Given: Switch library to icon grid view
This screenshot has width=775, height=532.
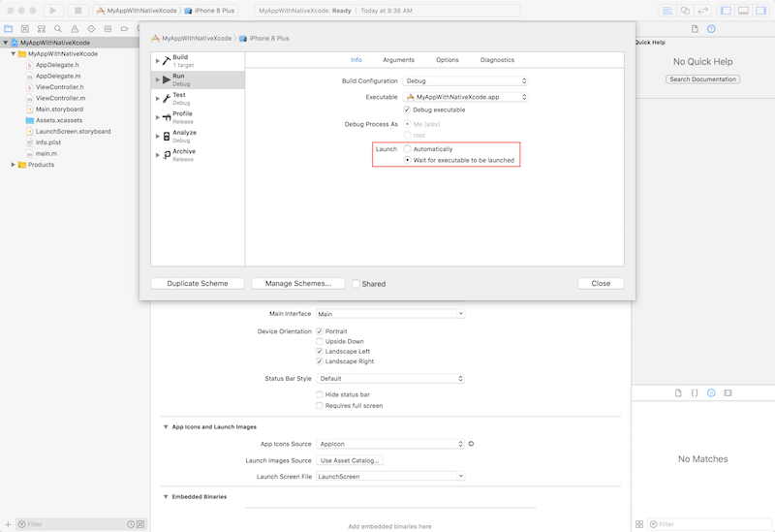Looking at the screenshot, I should click(639, 524).
